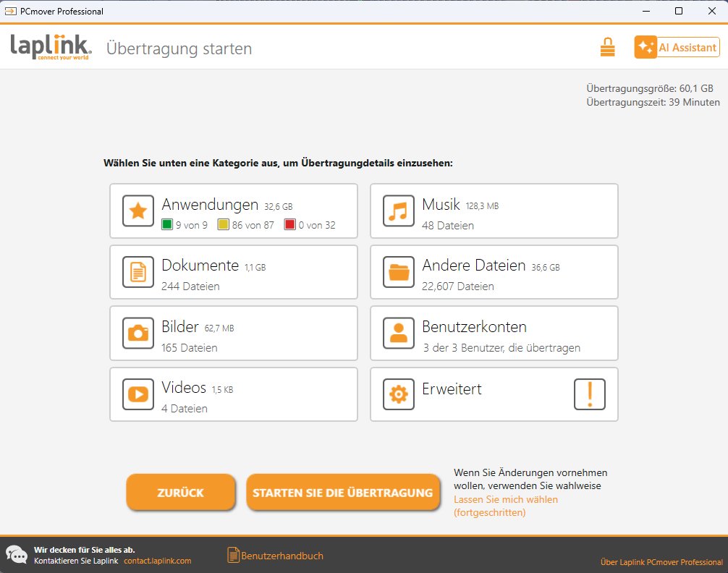Click 'Wir decken für Sie alles ab.' text
Screen dimensions: 728x573
[x=85, y=550]
